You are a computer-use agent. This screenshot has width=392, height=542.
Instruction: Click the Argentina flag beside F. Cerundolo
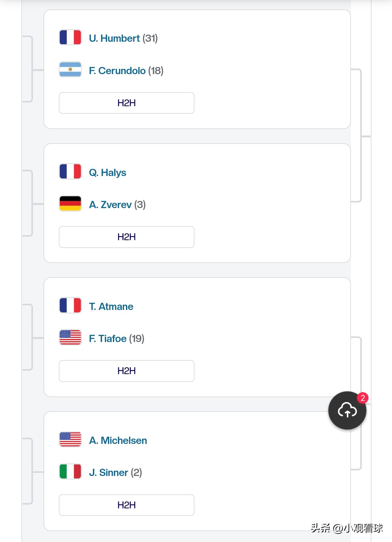(x=70, y=69)
